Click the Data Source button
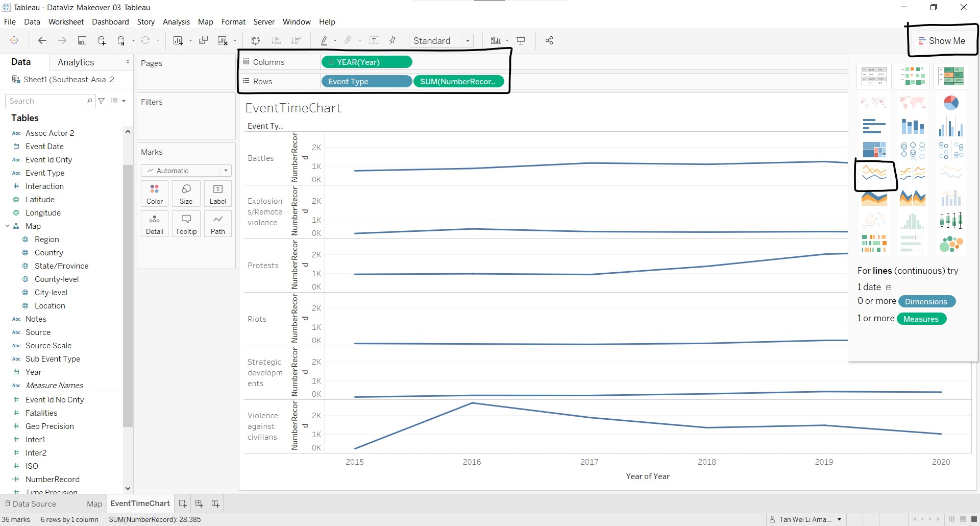 pyautogui.click(x=30, y=504)
